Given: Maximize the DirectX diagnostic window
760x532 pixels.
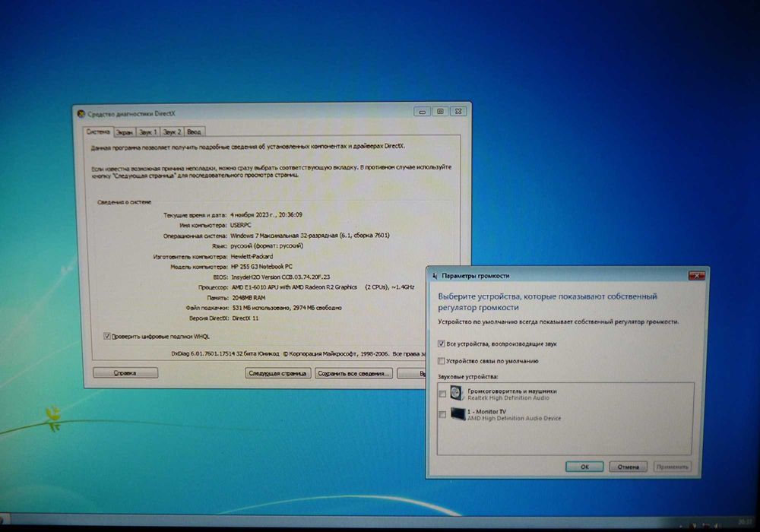Looking at the screenshot, I should [440, 112].
